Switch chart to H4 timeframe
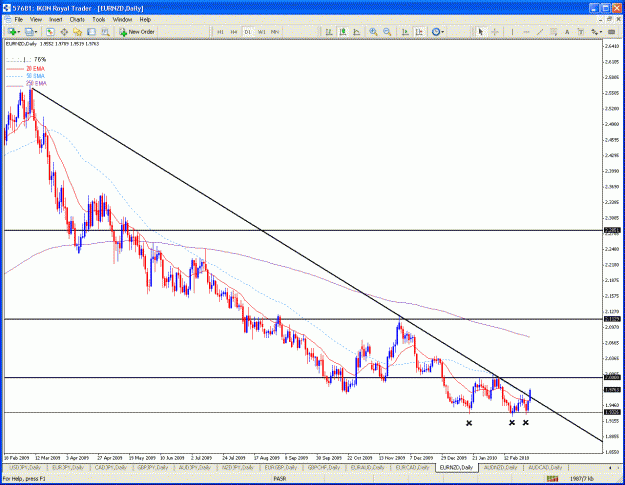Screen dimensions: 625x485 click(234, 32)
